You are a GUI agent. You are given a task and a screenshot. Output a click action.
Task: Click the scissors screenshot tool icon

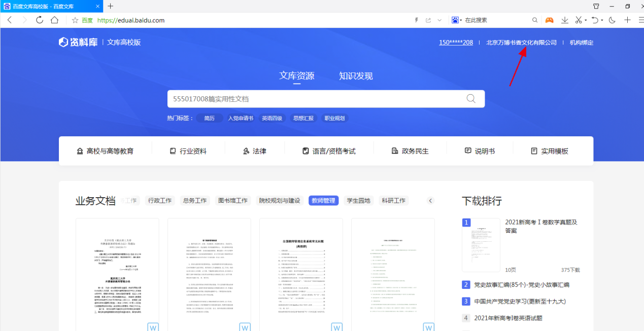pos(578,20)
